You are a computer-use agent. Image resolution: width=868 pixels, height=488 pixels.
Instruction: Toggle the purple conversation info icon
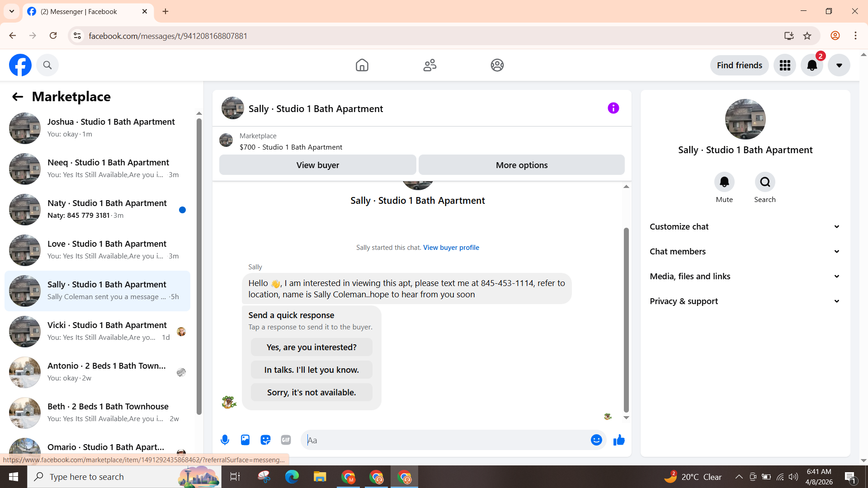point(613,108)
